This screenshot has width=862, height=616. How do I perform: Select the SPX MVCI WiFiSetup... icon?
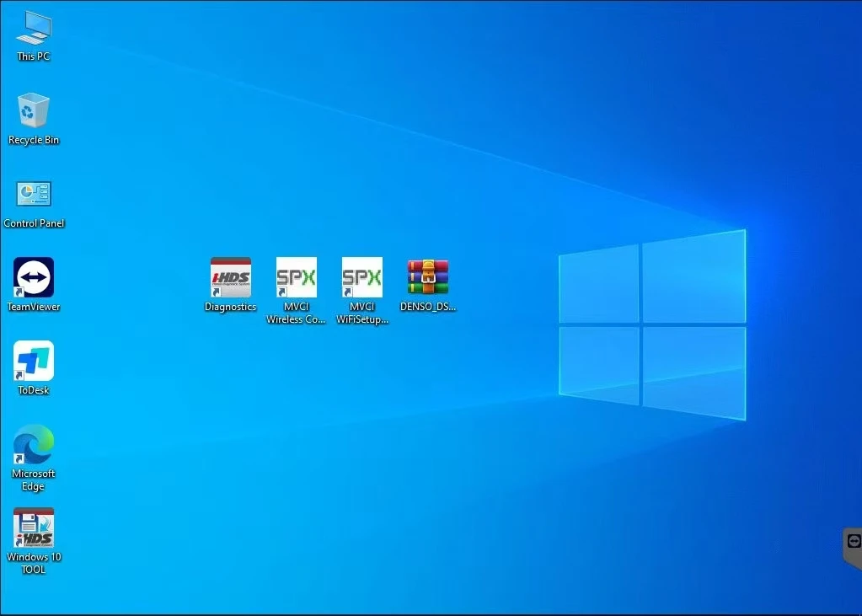tap(362, 277)
